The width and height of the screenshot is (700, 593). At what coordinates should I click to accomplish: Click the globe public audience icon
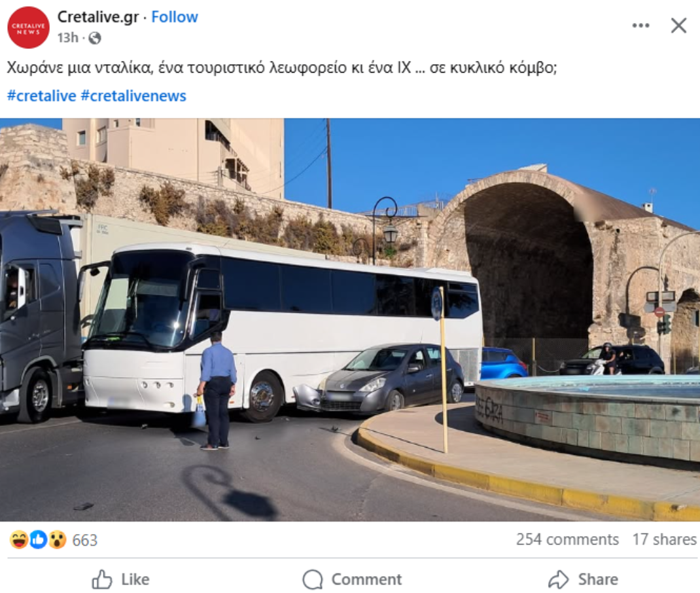[x=95, y=39]
